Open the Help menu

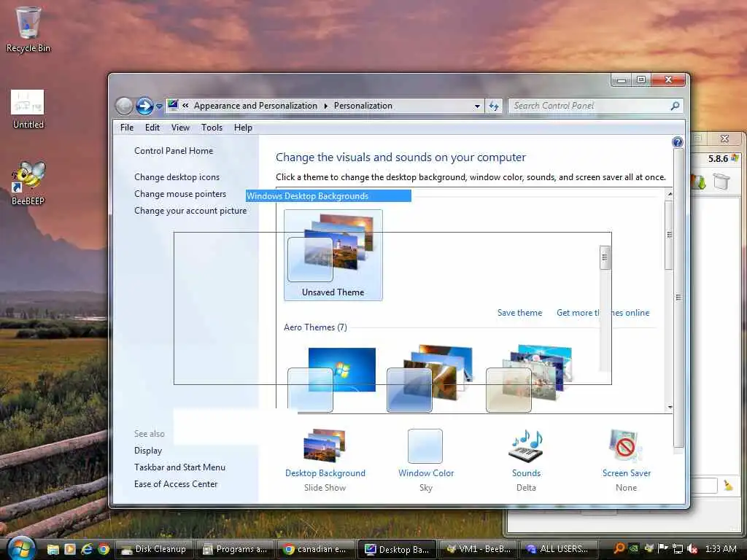point(243,128)
